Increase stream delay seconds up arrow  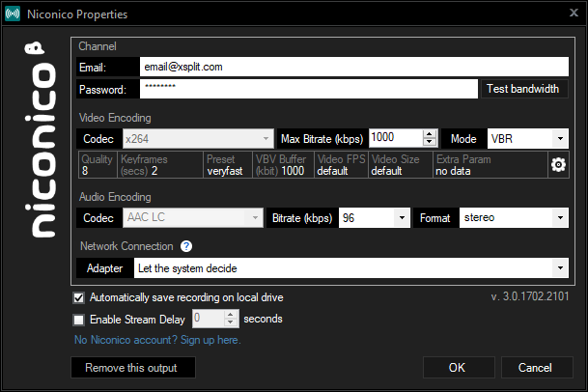point(231,315)
